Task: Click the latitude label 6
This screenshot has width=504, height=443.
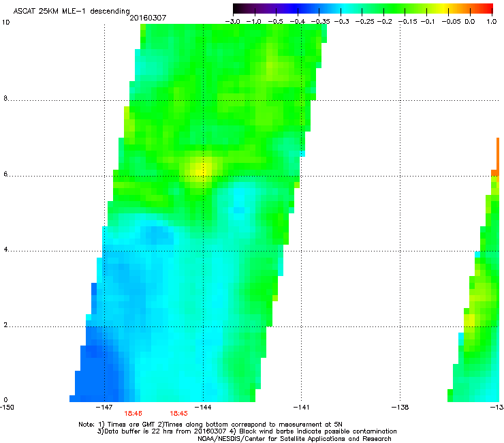Action: [5, 174]
